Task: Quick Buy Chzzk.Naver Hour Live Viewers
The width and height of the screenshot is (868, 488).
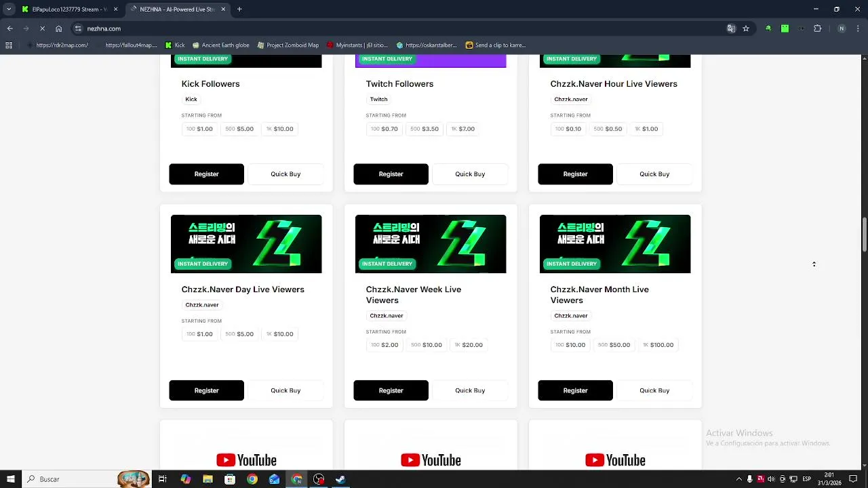Action: [654, 174]
